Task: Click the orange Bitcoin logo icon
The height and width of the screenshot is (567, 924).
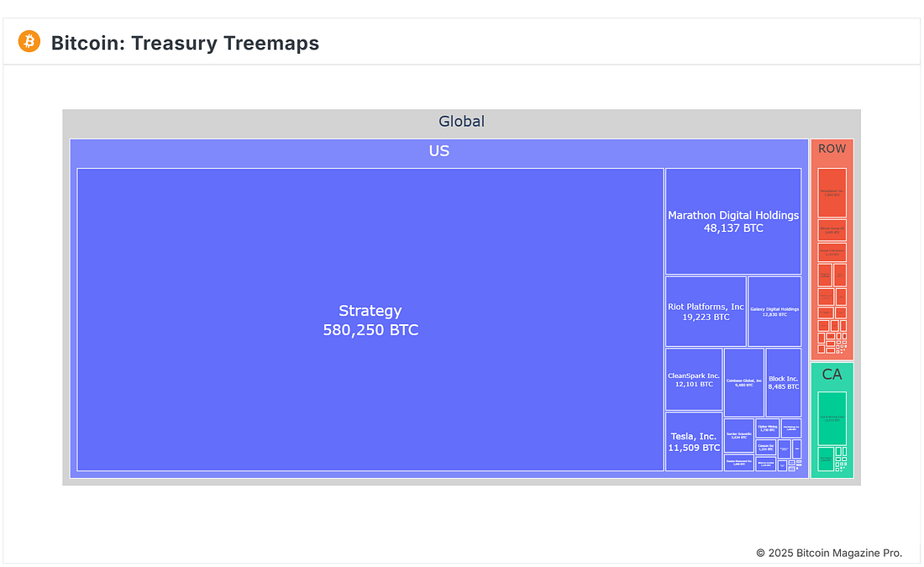Action: [x=29, y=42]
